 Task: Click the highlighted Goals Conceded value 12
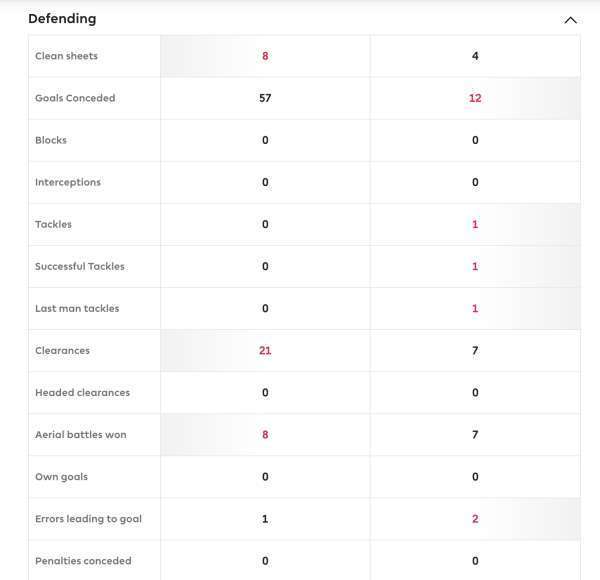click(x=475, y=98)
